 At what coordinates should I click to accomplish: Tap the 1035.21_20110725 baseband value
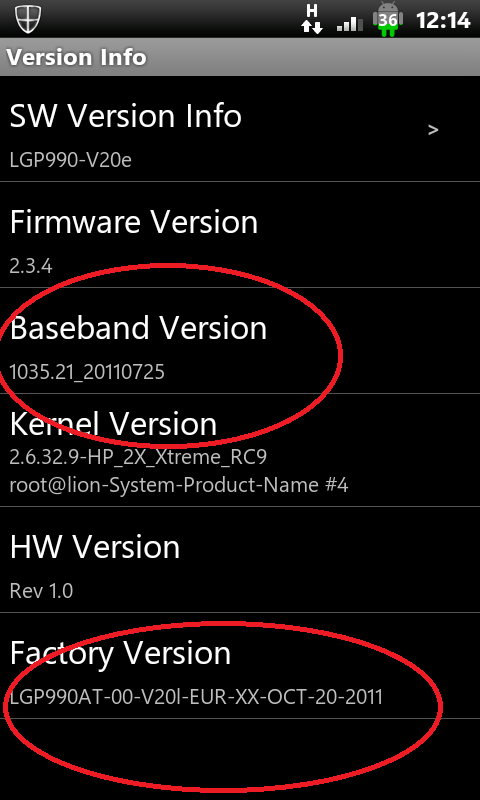coord(87,372)
